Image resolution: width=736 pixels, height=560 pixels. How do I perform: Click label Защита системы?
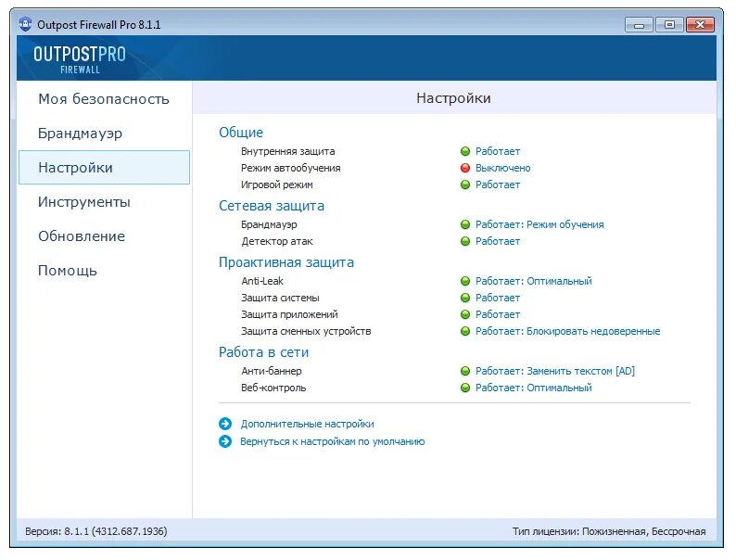(x=280, y=298)
